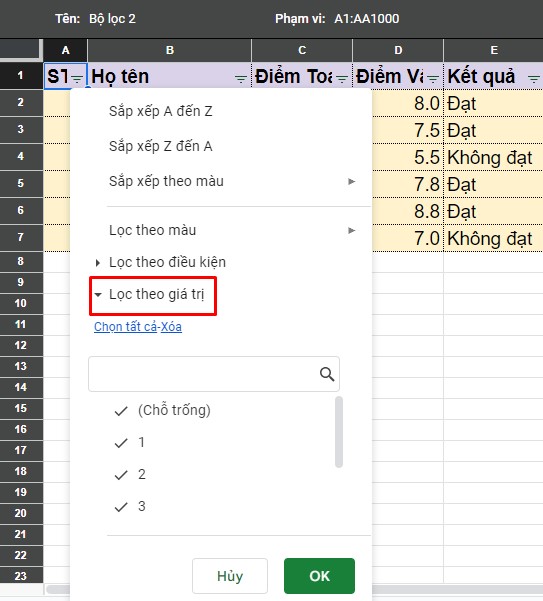Open filter icon in Điểm Toán header

pyautogui.click(x=342, y=79)
